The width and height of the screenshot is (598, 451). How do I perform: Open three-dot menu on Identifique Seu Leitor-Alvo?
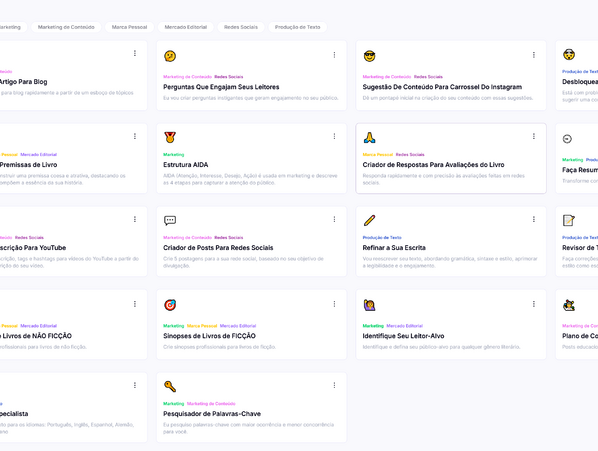coord(534,304)
